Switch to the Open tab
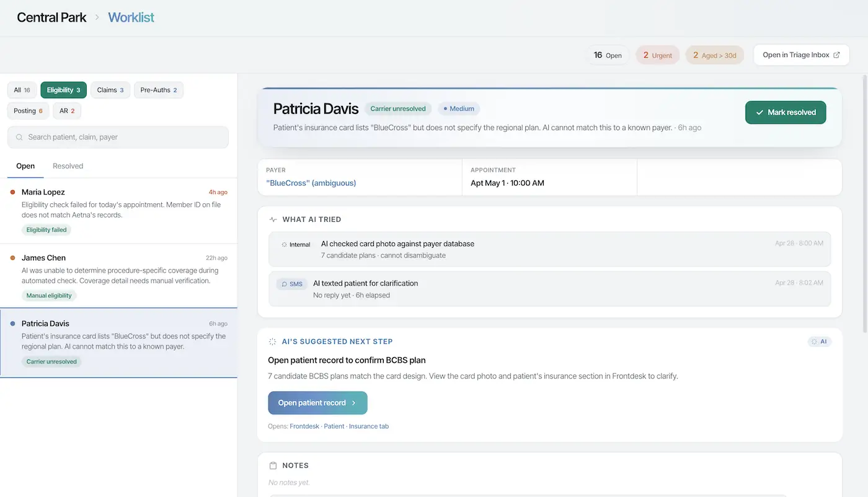The image size is (868, 497). [x=25, y=166]
